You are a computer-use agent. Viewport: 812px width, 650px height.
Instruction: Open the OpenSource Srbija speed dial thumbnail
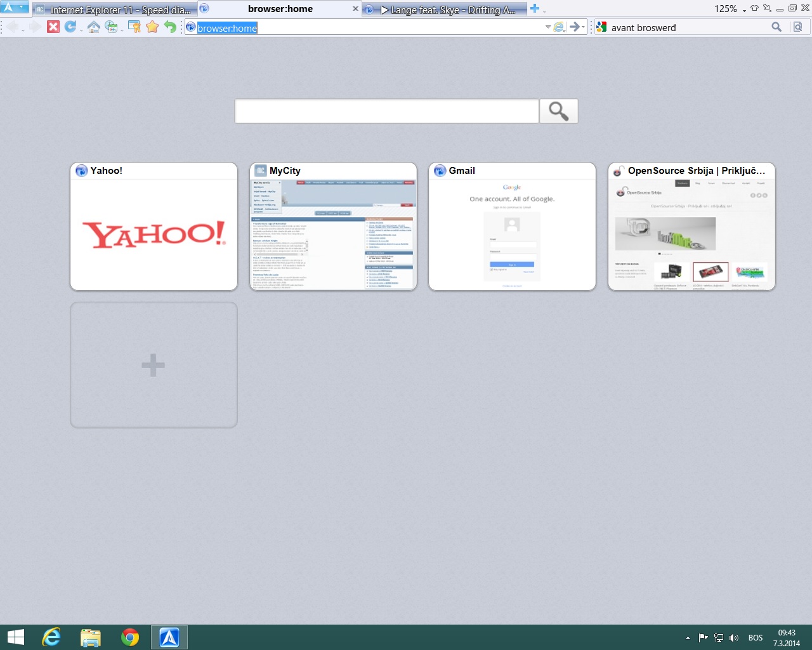[691, 227]
